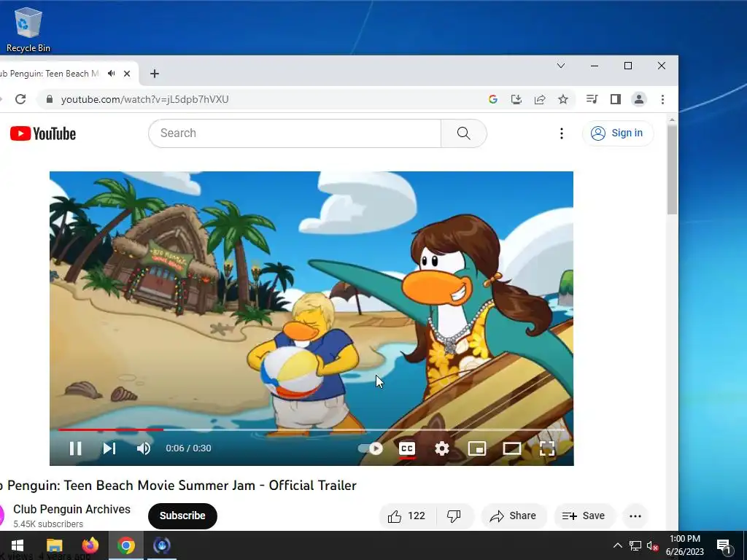View site information lock icon

pos(49,99)
